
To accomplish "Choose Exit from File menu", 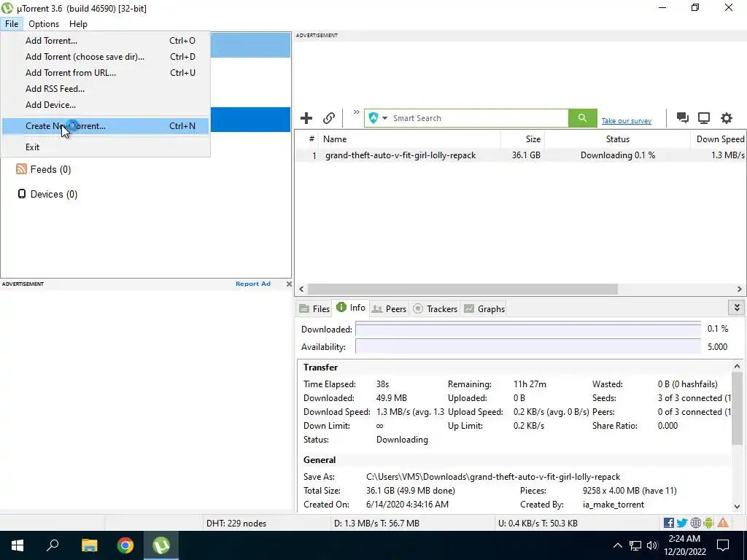I will coord(105,147).
